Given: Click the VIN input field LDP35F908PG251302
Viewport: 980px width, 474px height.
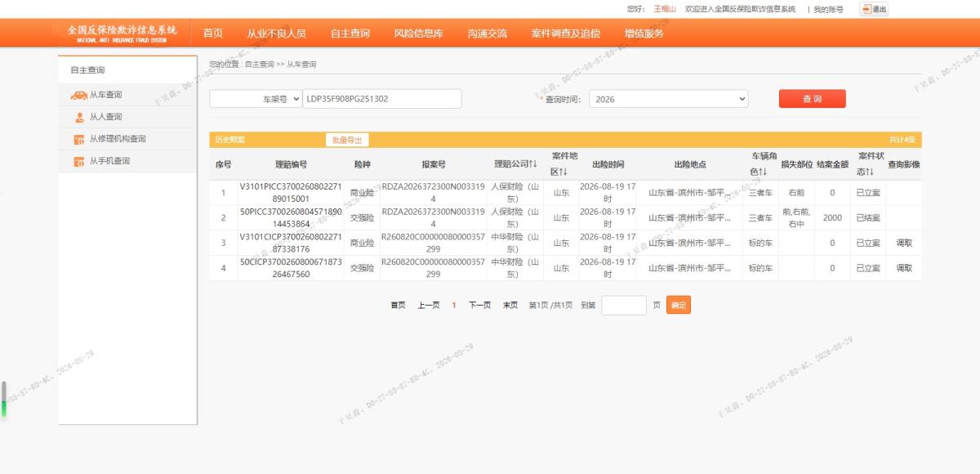Looking at the screenshot, I should point(382,99).
